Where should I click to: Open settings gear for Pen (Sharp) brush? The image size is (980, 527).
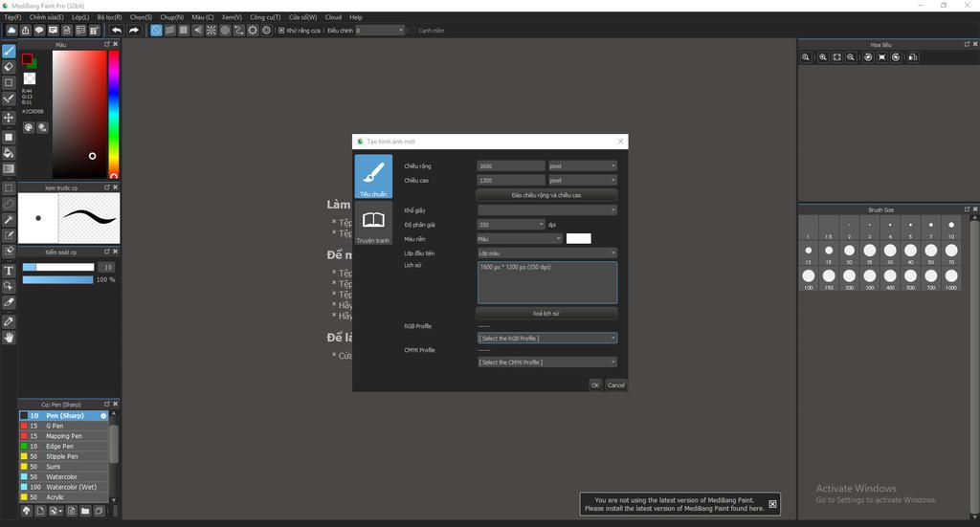(103, 416)
